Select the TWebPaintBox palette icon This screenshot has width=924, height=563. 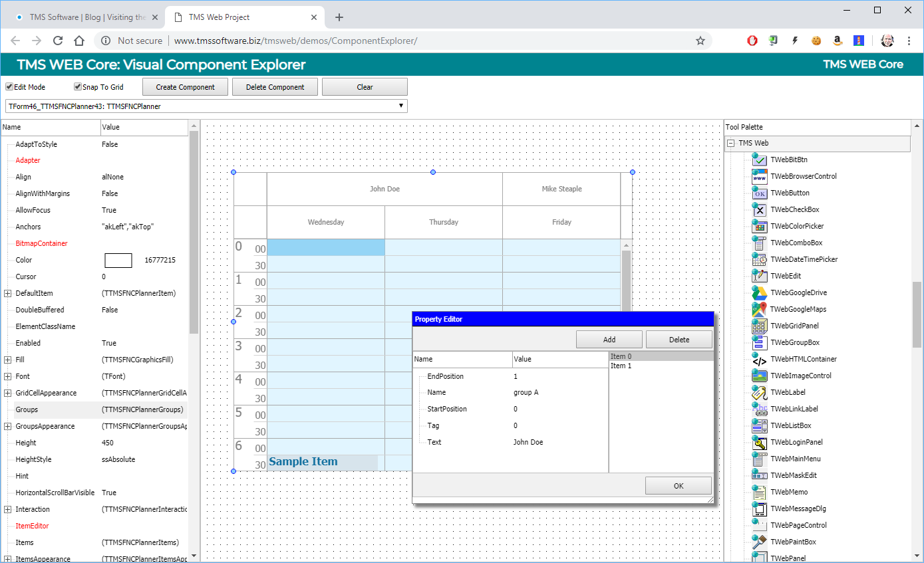click(759, 542)
